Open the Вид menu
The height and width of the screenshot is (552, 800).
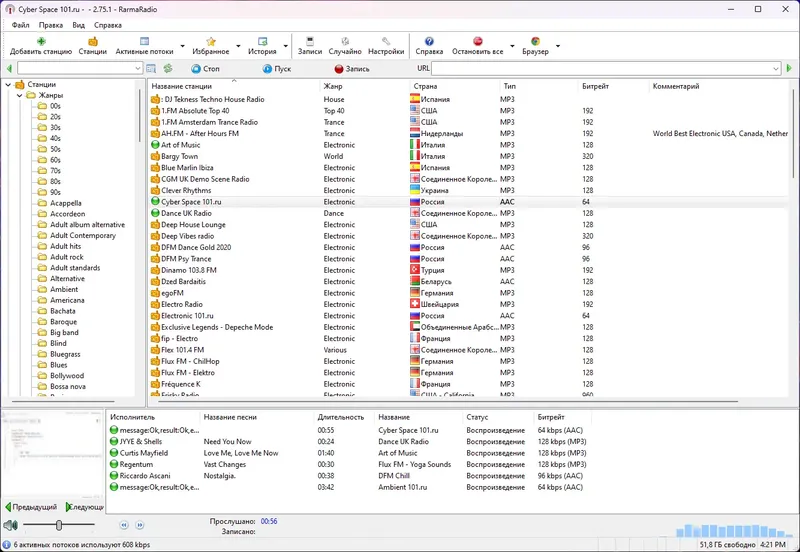[79, 25]
